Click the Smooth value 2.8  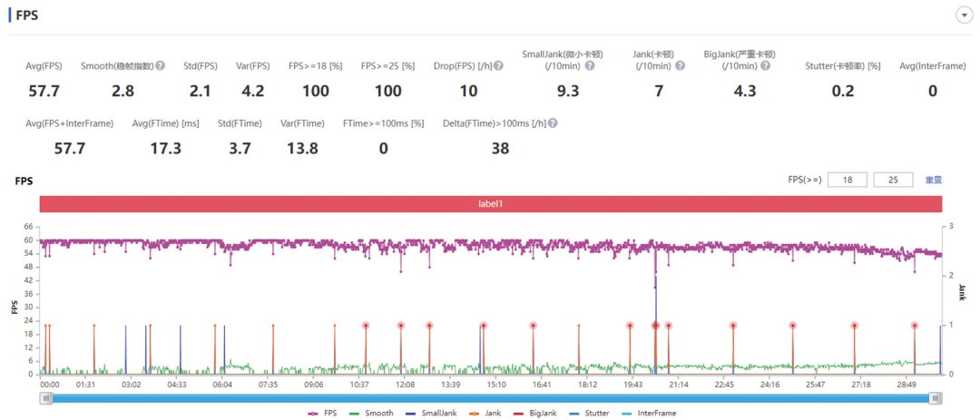pos(122,92)
